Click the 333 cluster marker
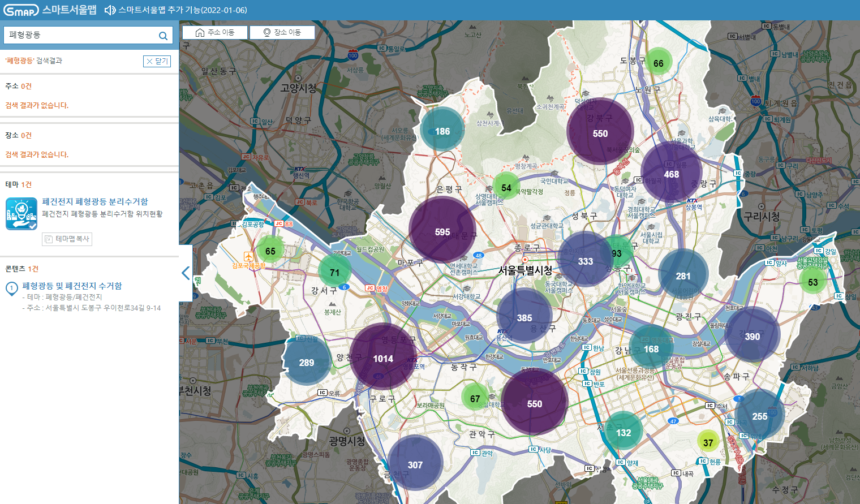 (x=586, y=259)
